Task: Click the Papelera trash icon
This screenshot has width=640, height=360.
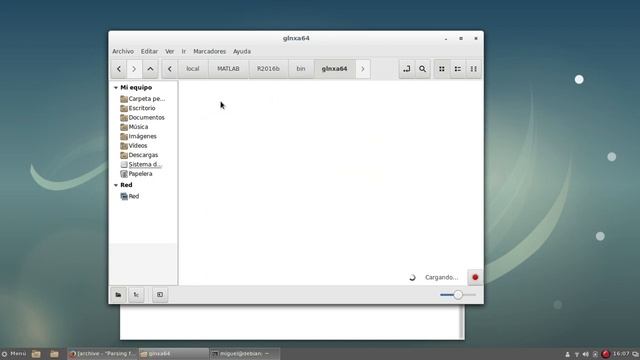Action: click(x=124, y=174)
